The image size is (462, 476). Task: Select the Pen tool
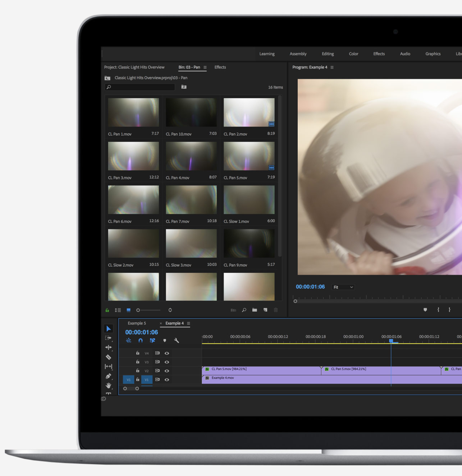click(108, 376)
